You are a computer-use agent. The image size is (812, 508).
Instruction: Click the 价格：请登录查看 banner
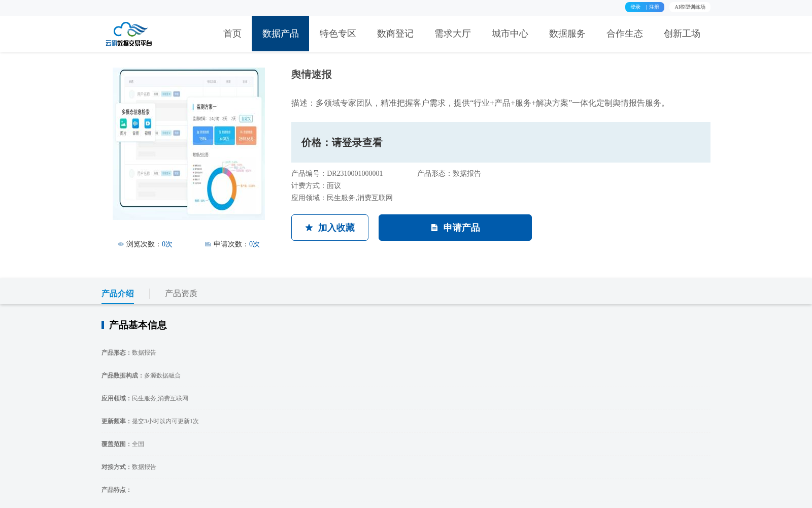[501, 142]
